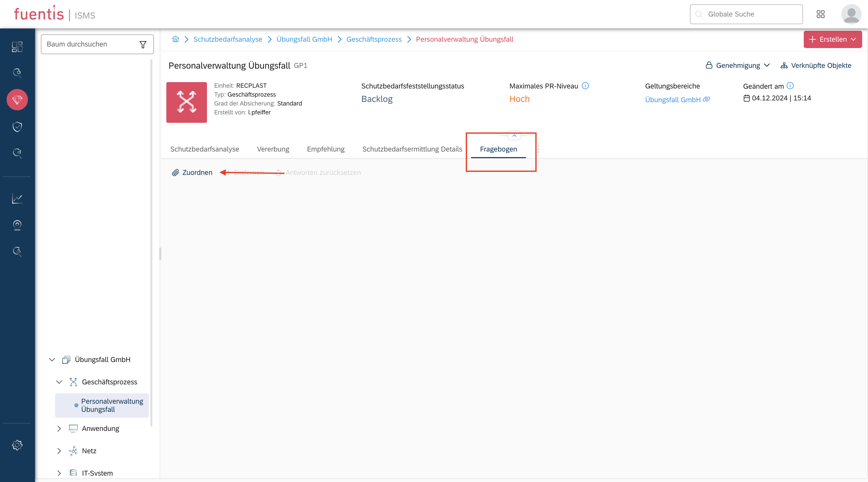Open settings gear in sidebar
This screenshot has height=482, width=868.
(x=17, y=445)
